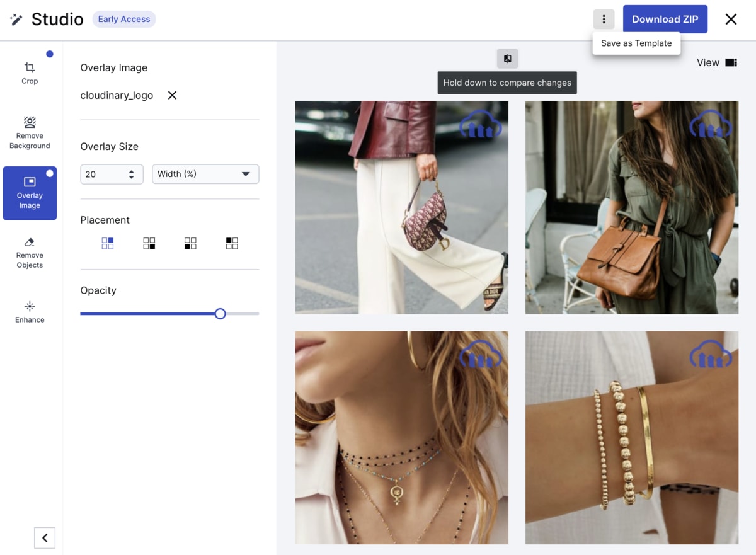The height and width of the screenshot is (555, 756).
Task: Open the Remove Background tool
Action: click(x=30, y=132)
